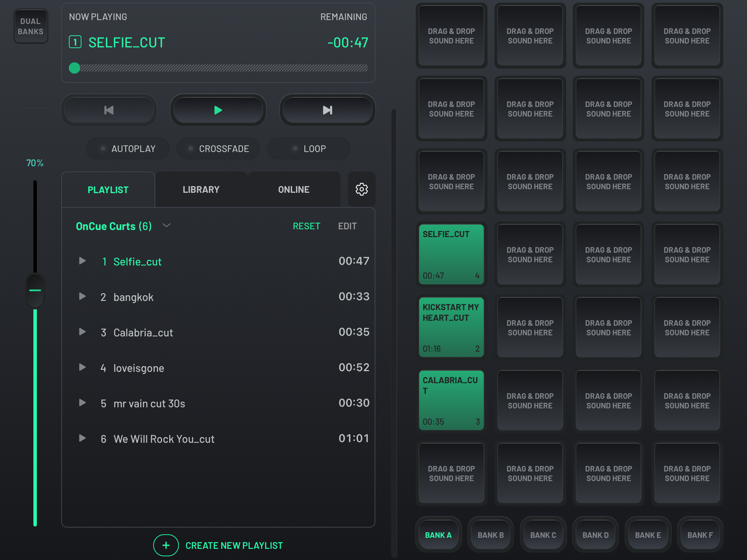Click the Edit playlist button
The width and height of the screenshot is (747, 560).
[x=347, y=226]
